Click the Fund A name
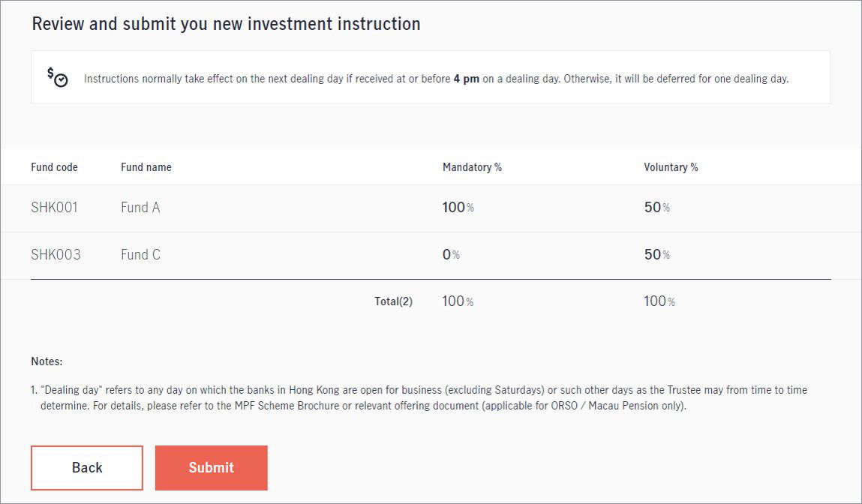The image size is (862, 504). (140, 207)
